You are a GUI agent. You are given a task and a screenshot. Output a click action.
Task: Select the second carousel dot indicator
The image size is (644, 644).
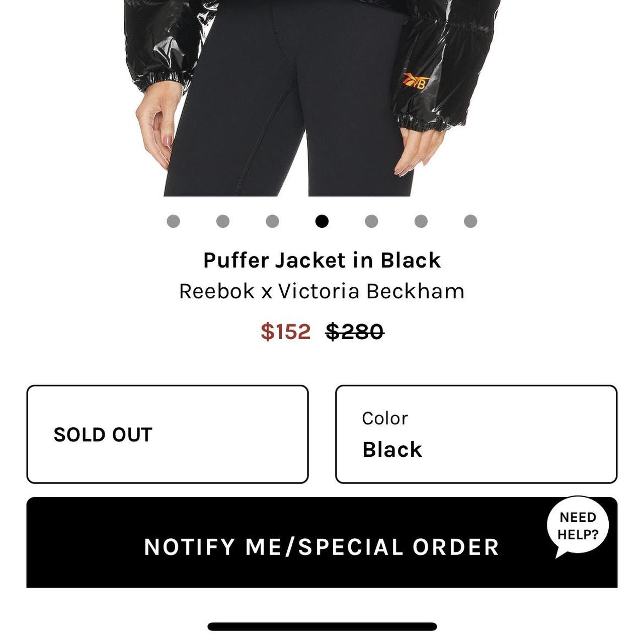223,220
